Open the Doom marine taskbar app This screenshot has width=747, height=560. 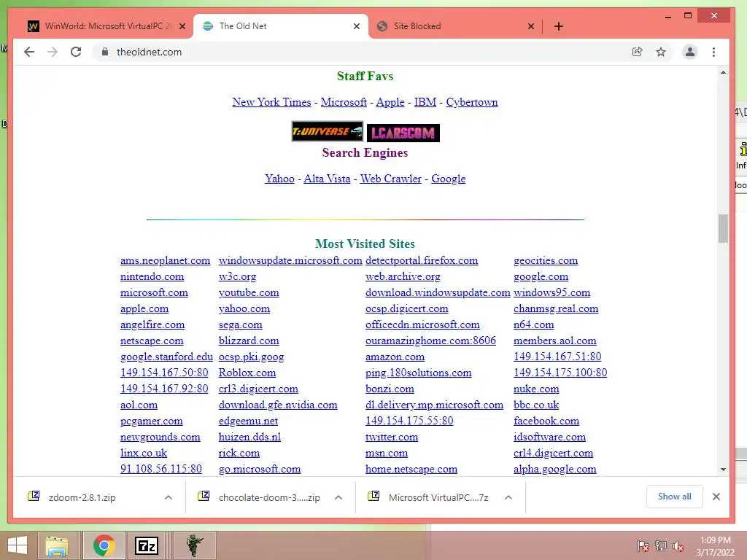pyautogui.click(x=194, y=545)
